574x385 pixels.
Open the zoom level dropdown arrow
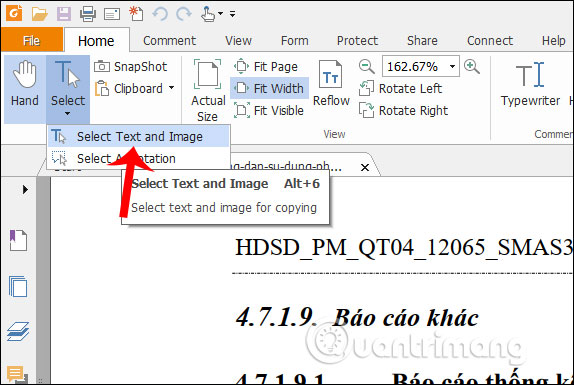click(x=452, y=67)
